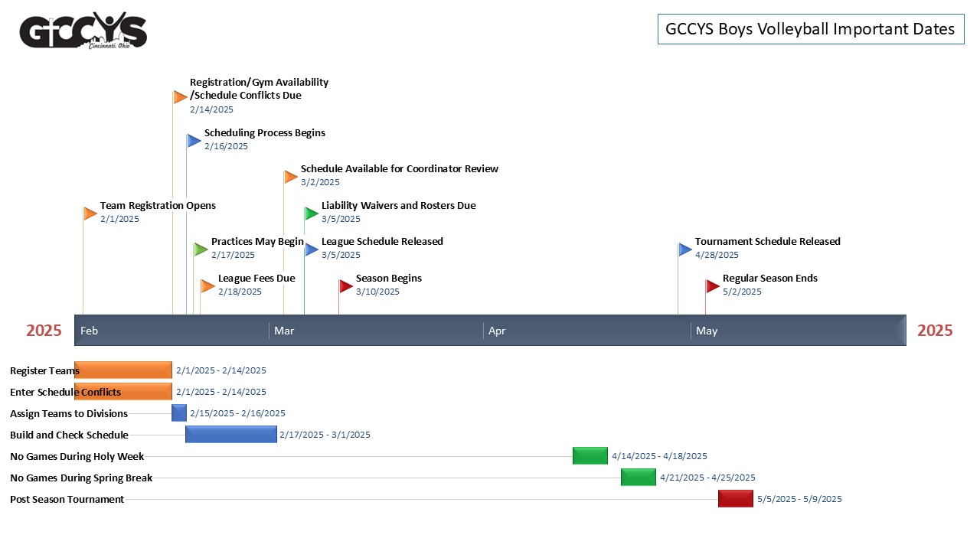The height and width of the screenshot is (551, 980).
Task: Click the date range 2/15/2025 - 2/16/2025
Action: (x=237, y=413)
